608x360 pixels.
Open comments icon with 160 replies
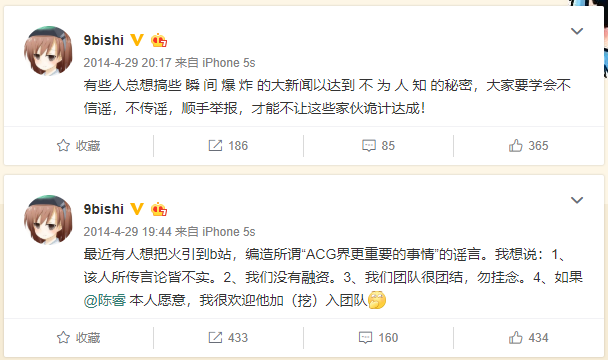[366, 338]
